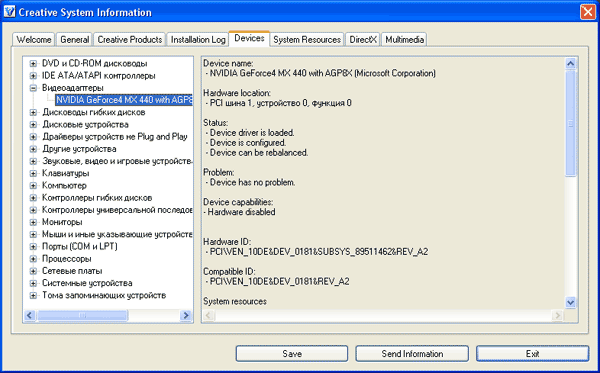
Task: Select the Компьютер tree label
Action: [64, 186]
